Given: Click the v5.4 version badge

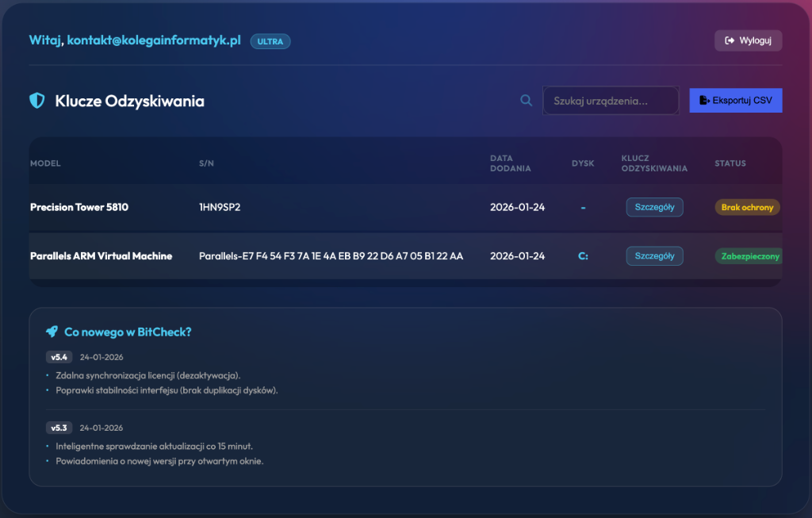Looking at the screenshot, I should pos(59,357).
